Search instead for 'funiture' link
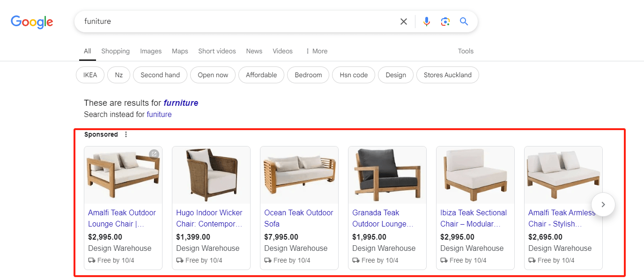 pyautogui.click(x=159, y=114)
